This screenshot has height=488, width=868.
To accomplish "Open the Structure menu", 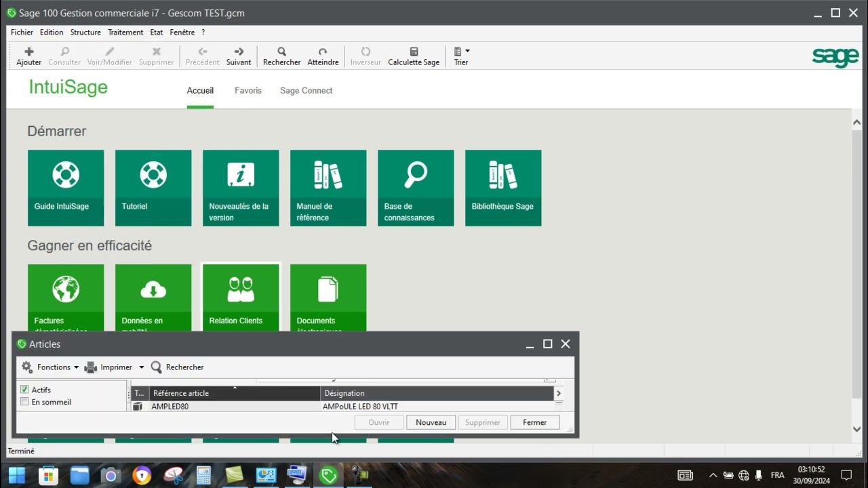I will click(85, 33).
